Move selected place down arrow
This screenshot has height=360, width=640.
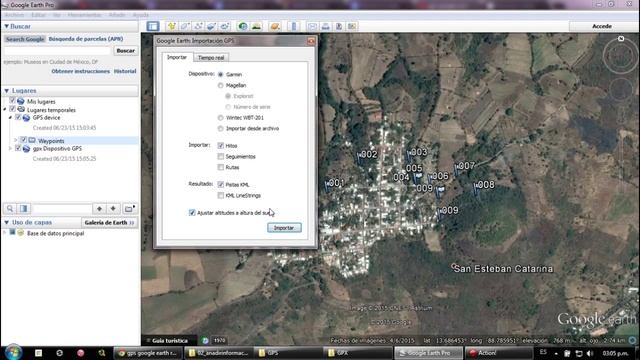coord(113,209)
